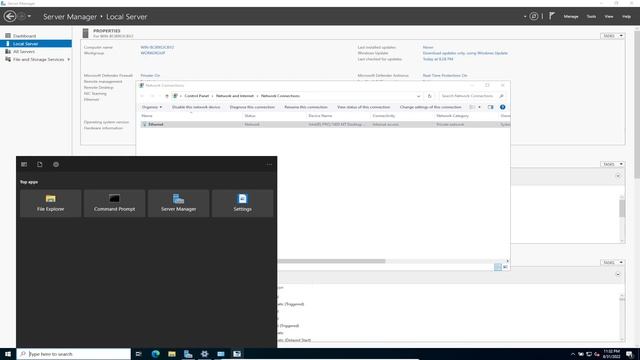Switch to large icons view at bottom right
The width and height of the screenshot is (640, 360).
point(505,267)
